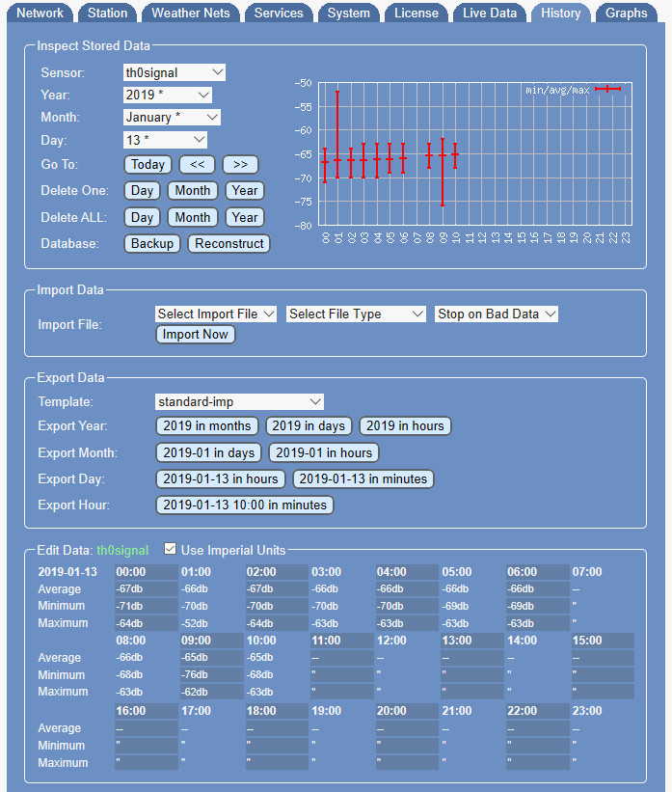Click the 11:00 Average empty field
672x792 pixels.
click(x=342, y=658)
